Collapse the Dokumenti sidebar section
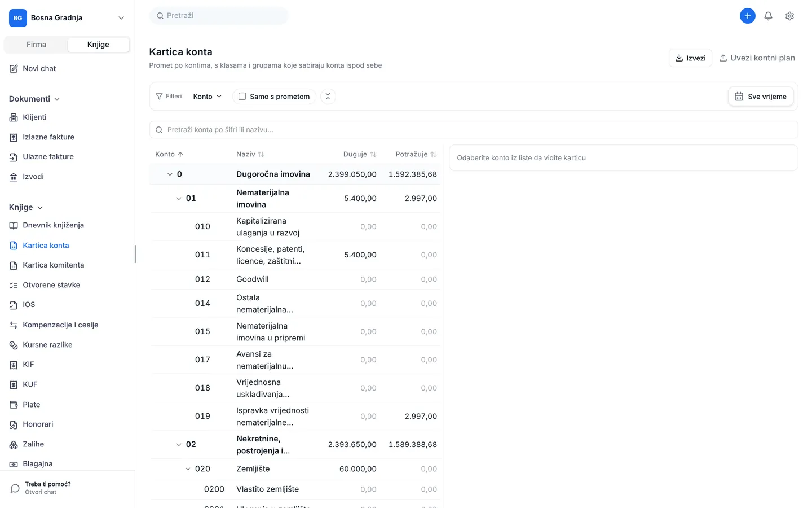The height and width of the screenshot is (508, 812). [x=34, y=99]
